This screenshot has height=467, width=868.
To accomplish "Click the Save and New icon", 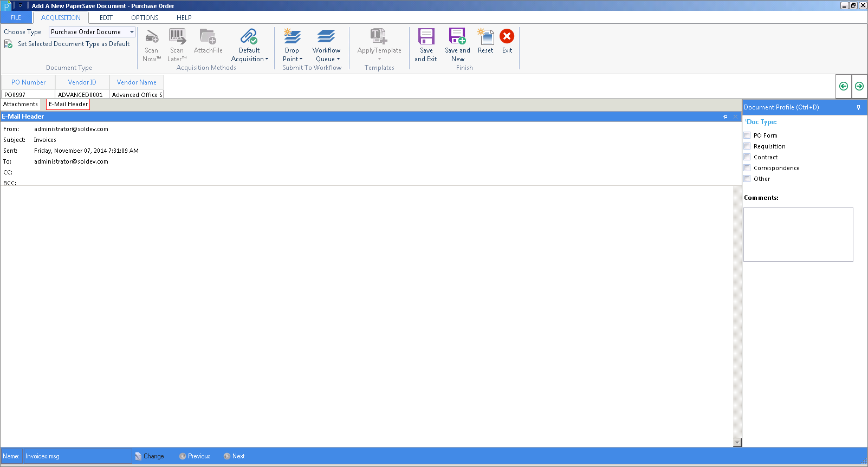I will (x=457, y=36).
